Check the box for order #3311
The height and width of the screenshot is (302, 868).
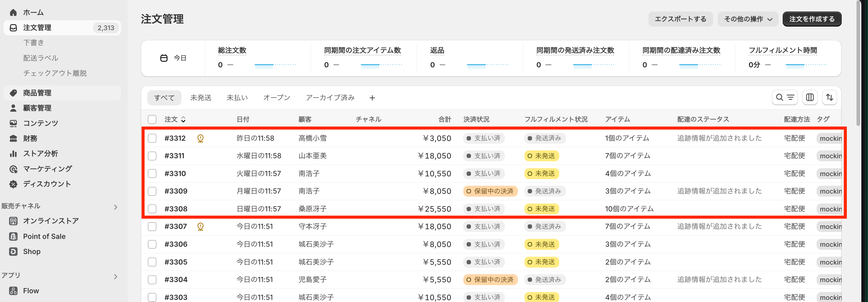click(152, 156)
